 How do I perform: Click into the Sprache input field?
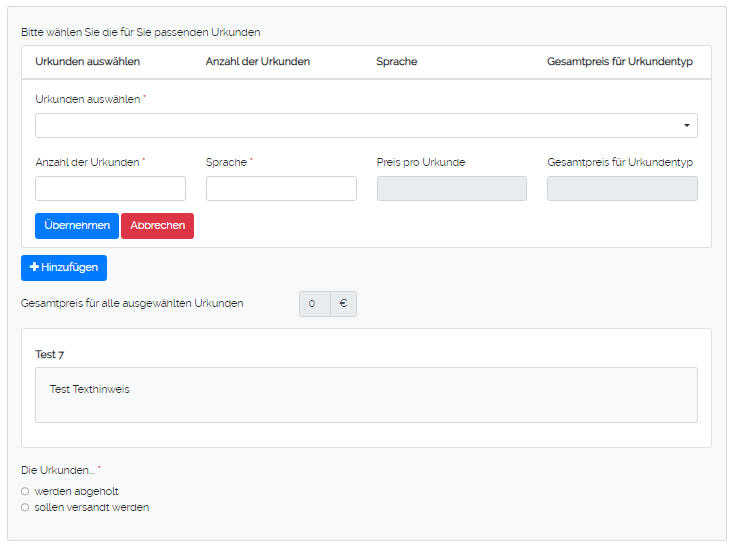coord(281,189)
